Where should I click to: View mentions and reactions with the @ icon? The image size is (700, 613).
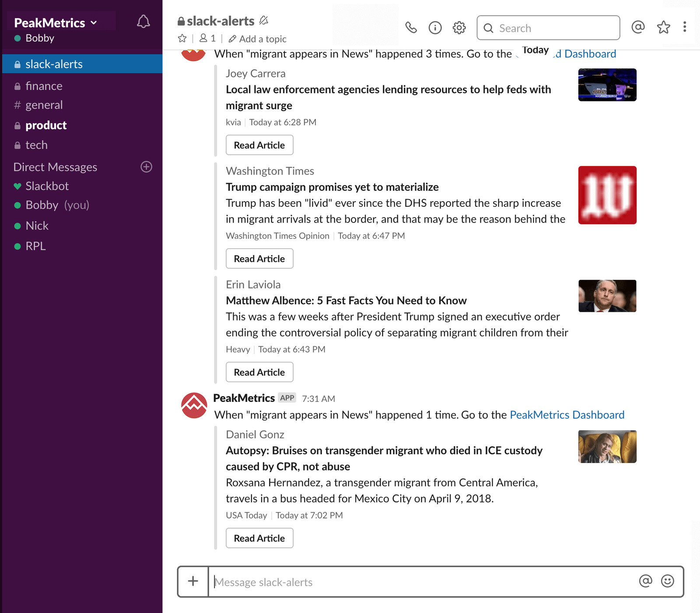tap(638, 27)
